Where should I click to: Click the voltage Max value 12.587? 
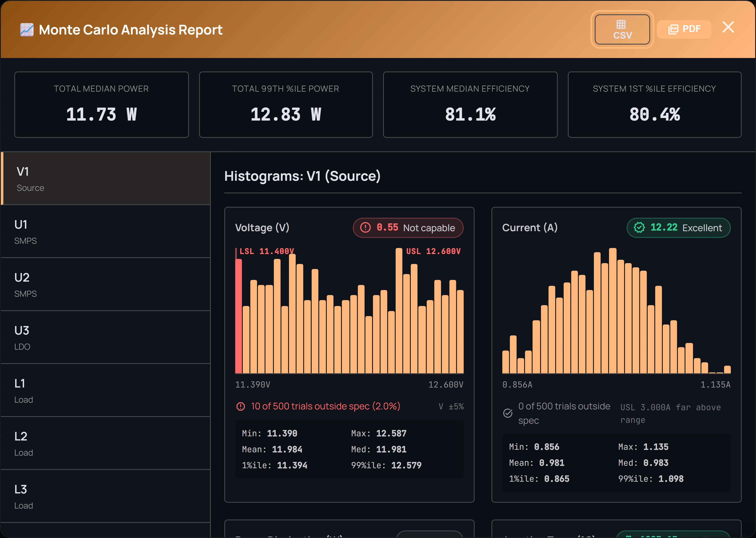click(391, 433)
